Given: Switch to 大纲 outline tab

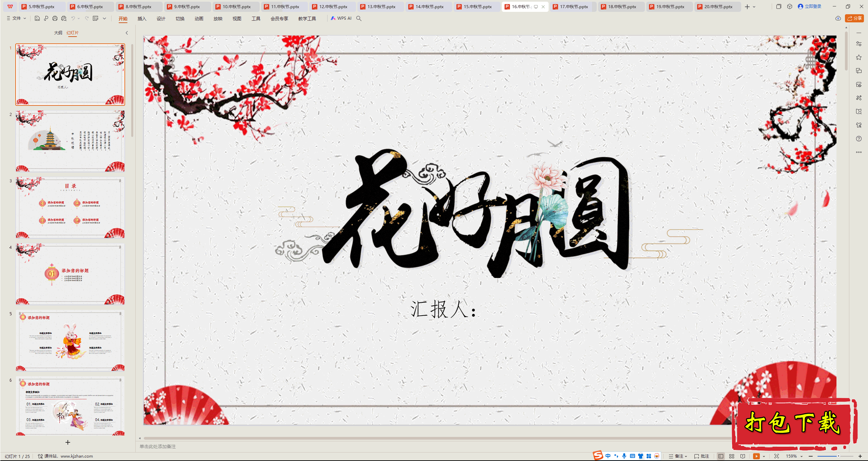Looking at the screenshot, I should click(x=58, y=33).
